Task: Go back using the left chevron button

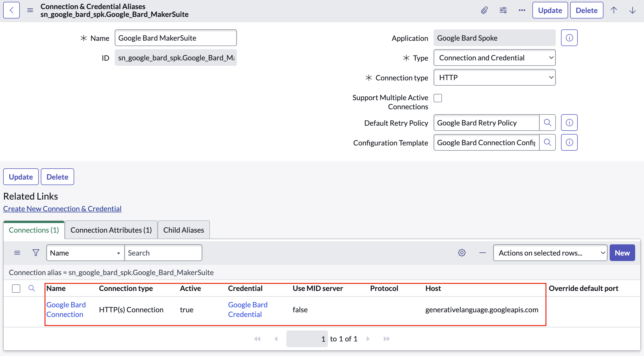Action: coord(11,10)
